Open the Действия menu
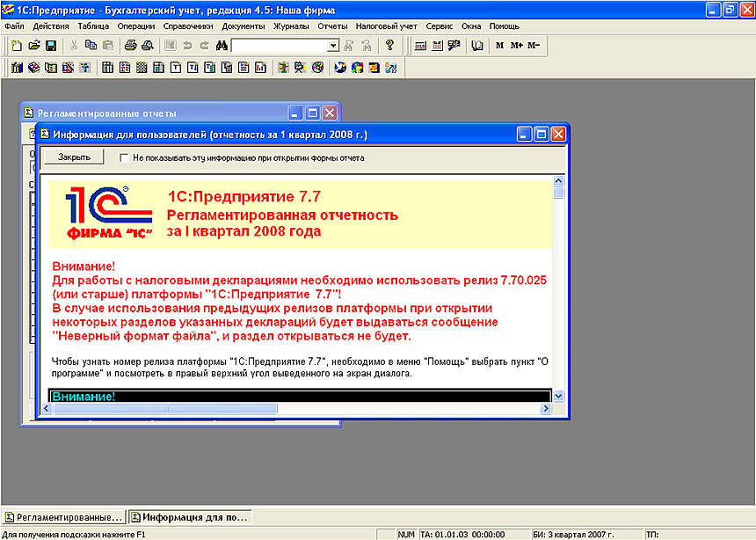756x540 pixels. coord(51,26)
